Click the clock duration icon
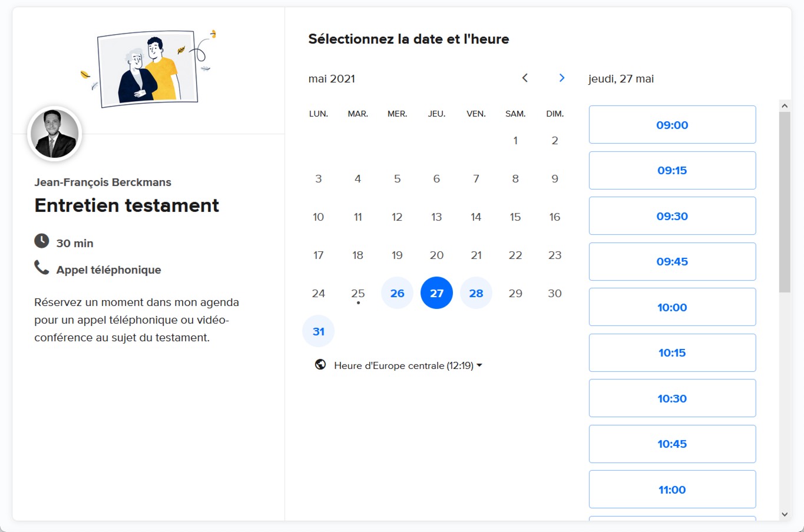Screen dimensions: 804x532 41,241
